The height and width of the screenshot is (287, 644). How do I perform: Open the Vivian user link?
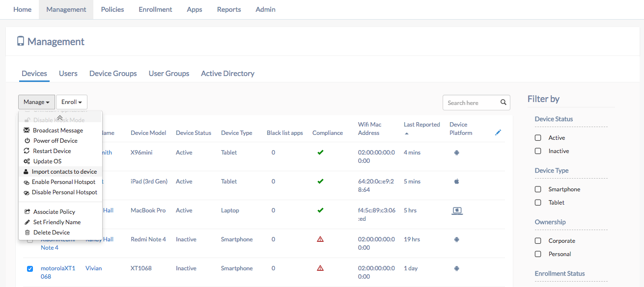[x=94, y=268]
